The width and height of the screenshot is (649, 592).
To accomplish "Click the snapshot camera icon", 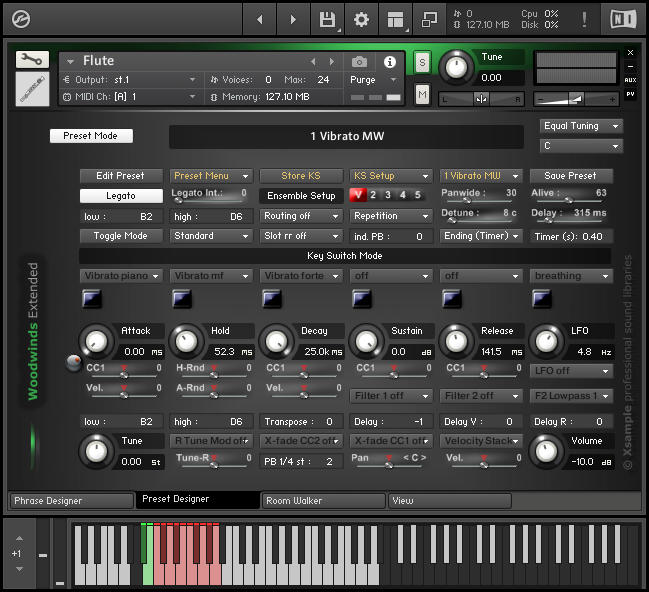I will pos(359,62).
